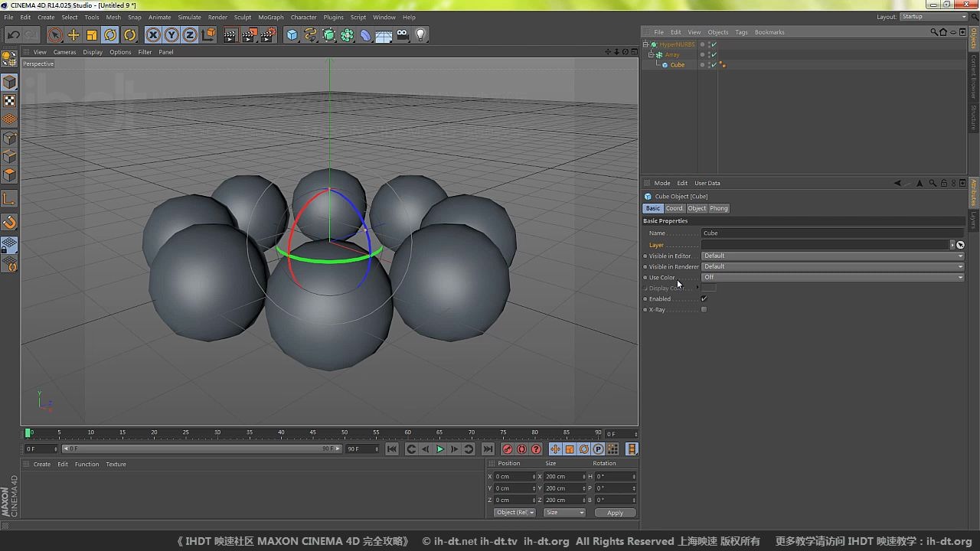Click the Position X input field

tap(513, 477)
